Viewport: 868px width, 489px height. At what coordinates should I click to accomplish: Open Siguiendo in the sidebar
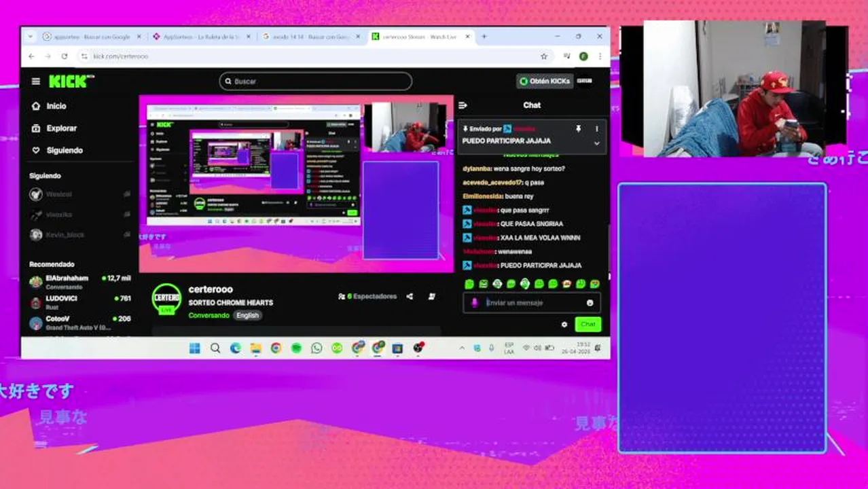[x=65, y=150]
